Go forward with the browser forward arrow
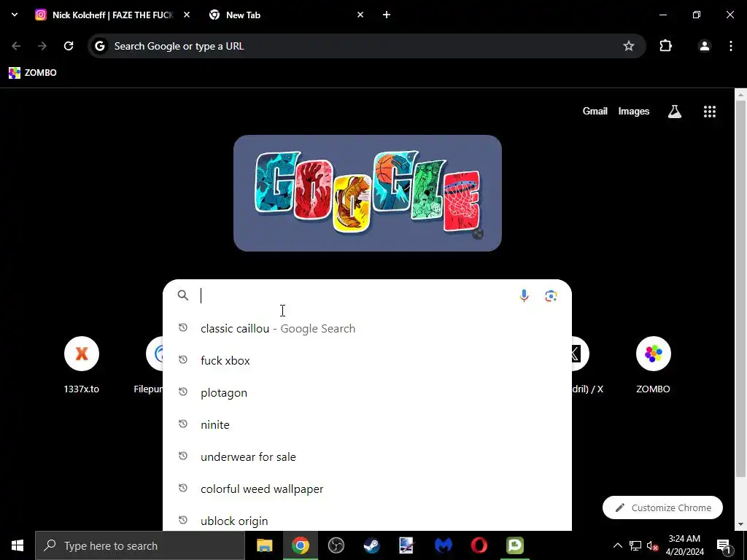The height and width of the screenshot is (560, 747). (42, 46)
